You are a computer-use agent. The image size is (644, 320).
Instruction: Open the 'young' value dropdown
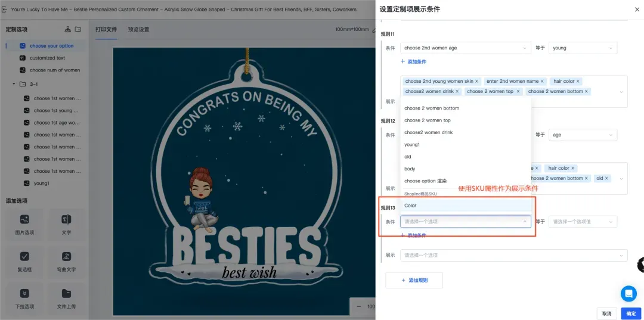coord(582,48)
